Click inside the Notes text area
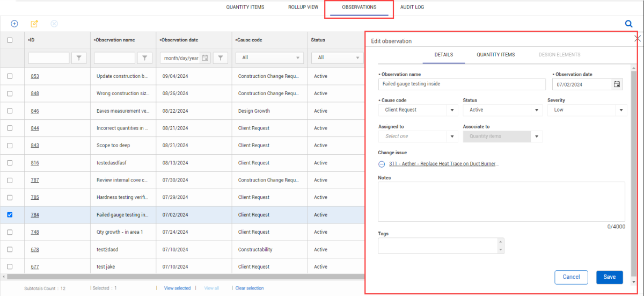644x296 pixels. tap(501, 201)
